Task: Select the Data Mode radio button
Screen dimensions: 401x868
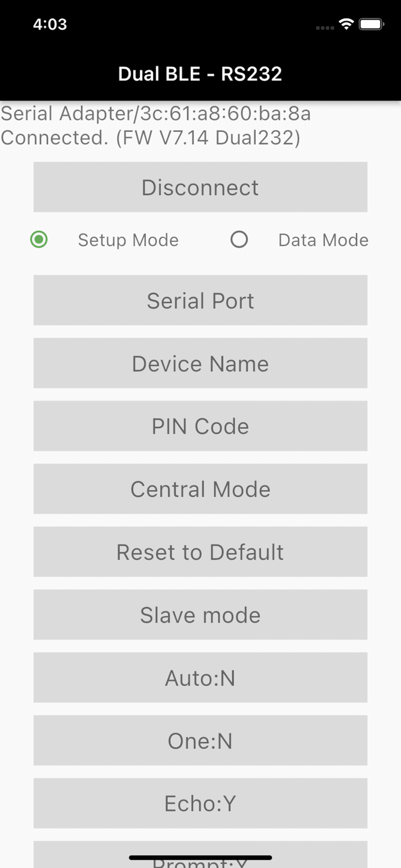Action: point(239,240)
